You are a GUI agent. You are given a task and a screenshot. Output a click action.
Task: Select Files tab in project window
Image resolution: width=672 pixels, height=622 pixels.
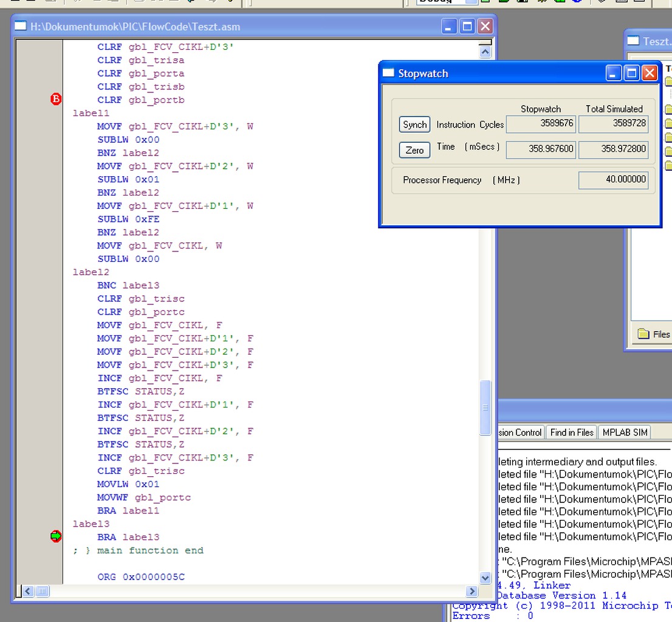click(x=654, y=334)
